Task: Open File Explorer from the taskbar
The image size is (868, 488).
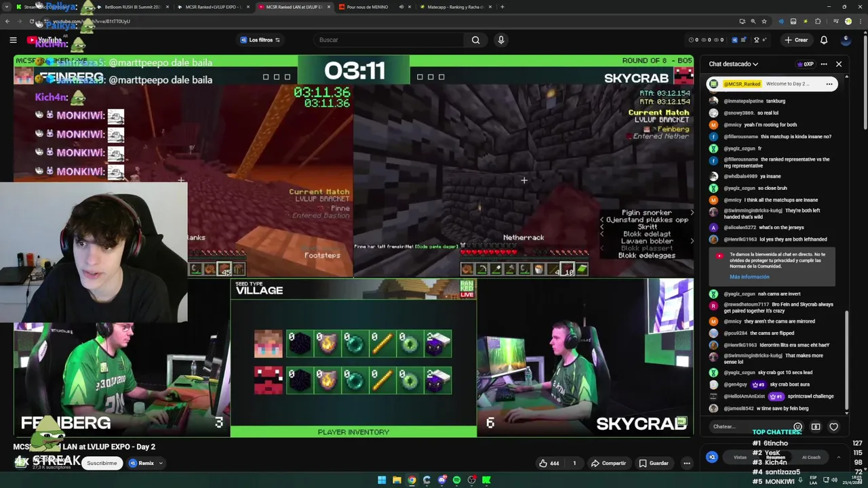Action: click(397, 480)
